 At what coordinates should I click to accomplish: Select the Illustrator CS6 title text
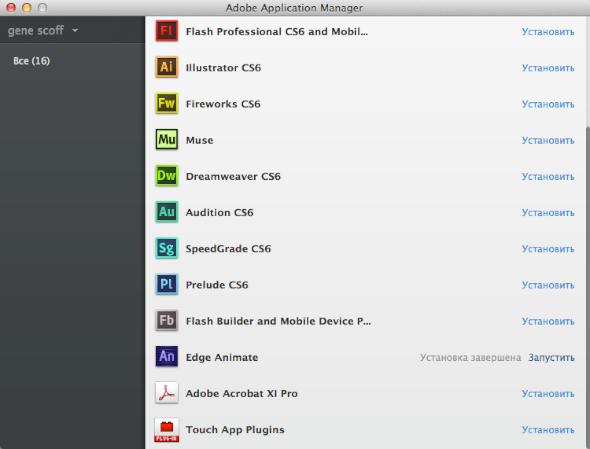click(223, 68)
